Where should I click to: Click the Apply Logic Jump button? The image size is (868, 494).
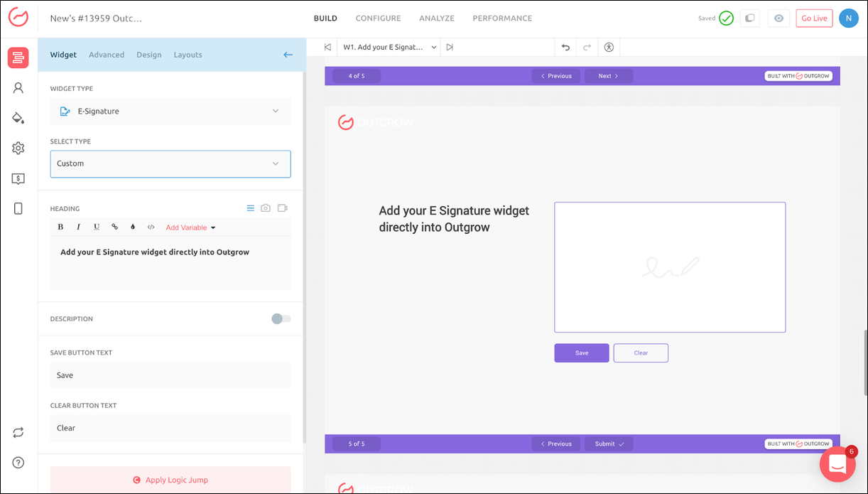[170, 480]
